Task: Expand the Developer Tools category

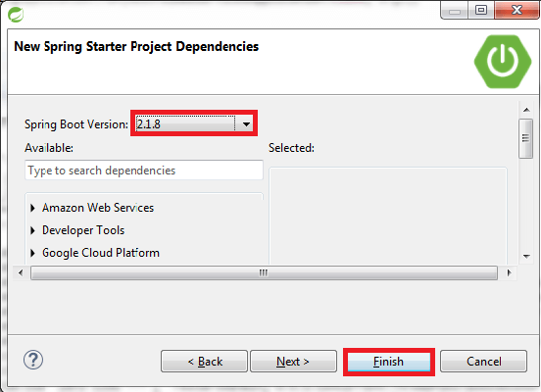Action: [x=32, y=230]
